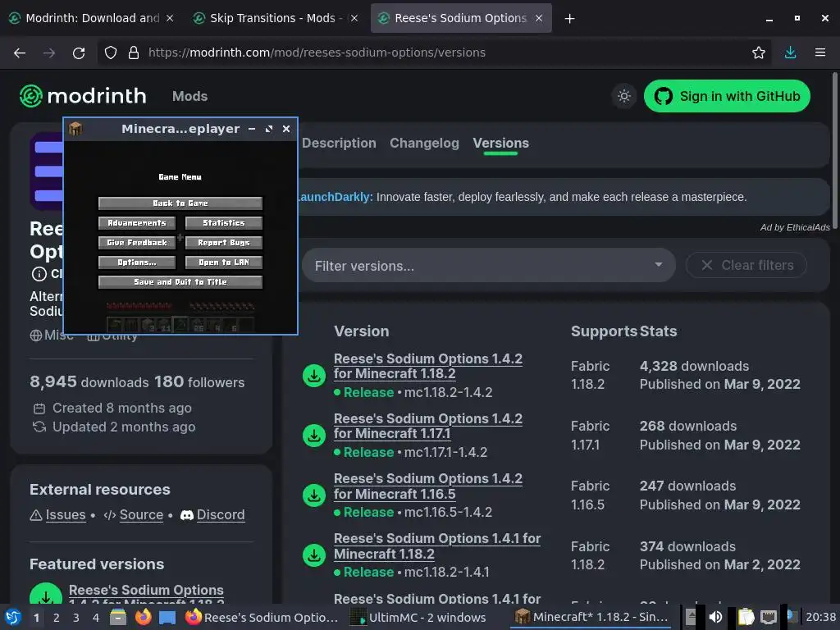
Task: Open the LaunchDarkly ad link
Action: pyautogui.click(x=334, y=197)
